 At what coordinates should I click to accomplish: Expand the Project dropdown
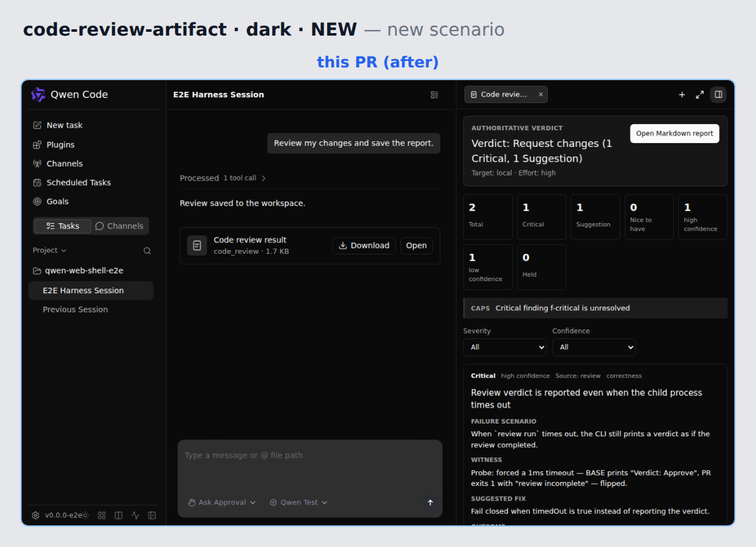pos(50,251)
